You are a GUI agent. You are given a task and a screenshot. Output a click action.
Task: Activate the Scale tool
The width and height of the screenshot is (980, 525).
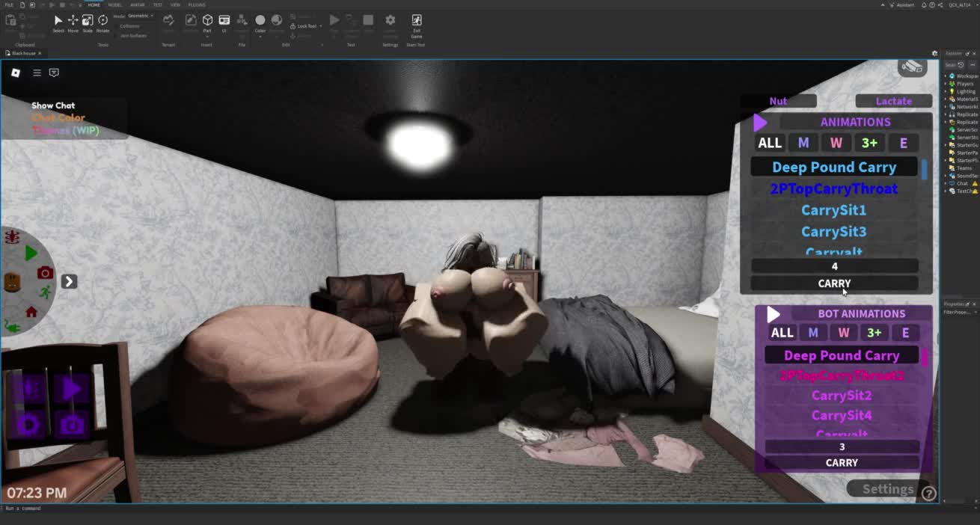88,21
